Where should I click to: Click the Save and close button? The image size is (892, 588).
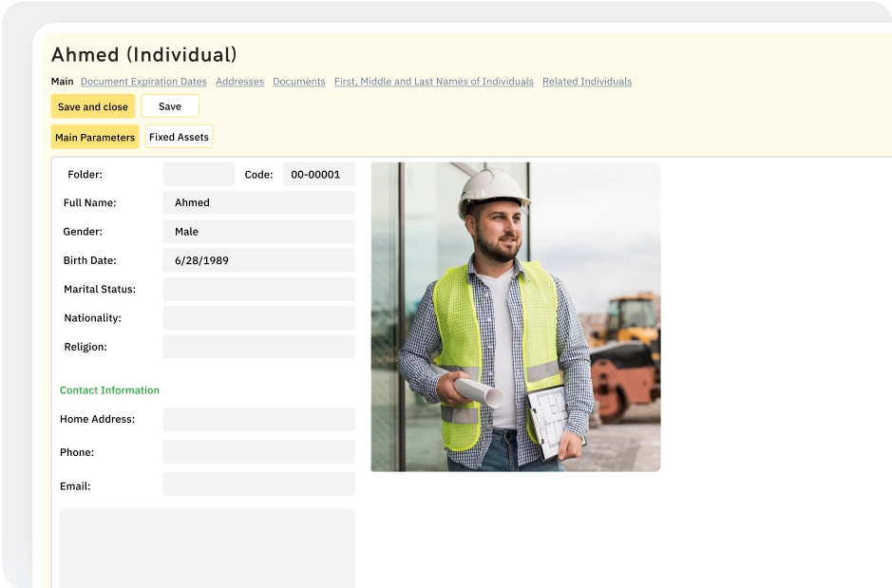pyautogui.click(x=93, y=106)
